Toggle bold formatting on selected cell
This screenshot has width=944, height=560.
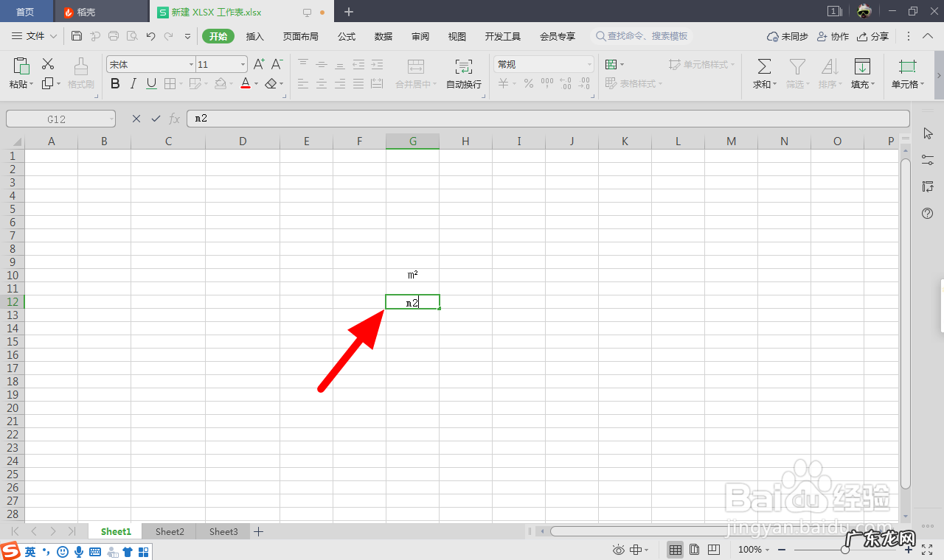115,83
